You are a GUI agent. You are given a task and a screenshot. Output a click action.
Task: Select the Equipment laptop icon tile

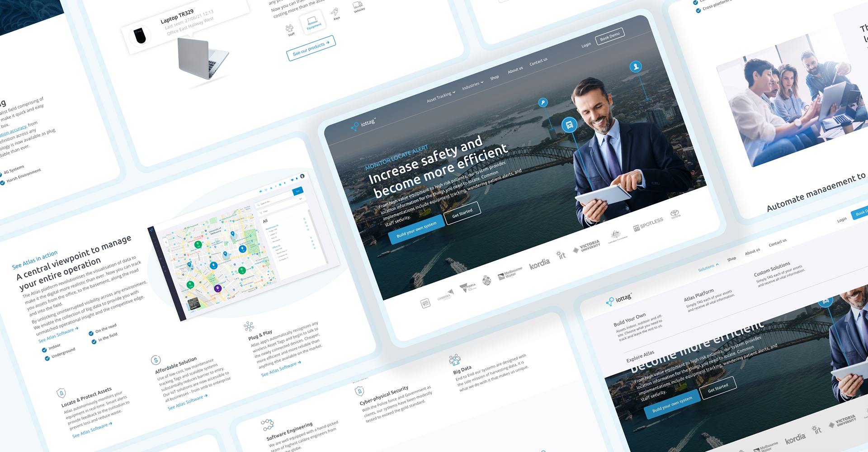[x=313, y=22]
